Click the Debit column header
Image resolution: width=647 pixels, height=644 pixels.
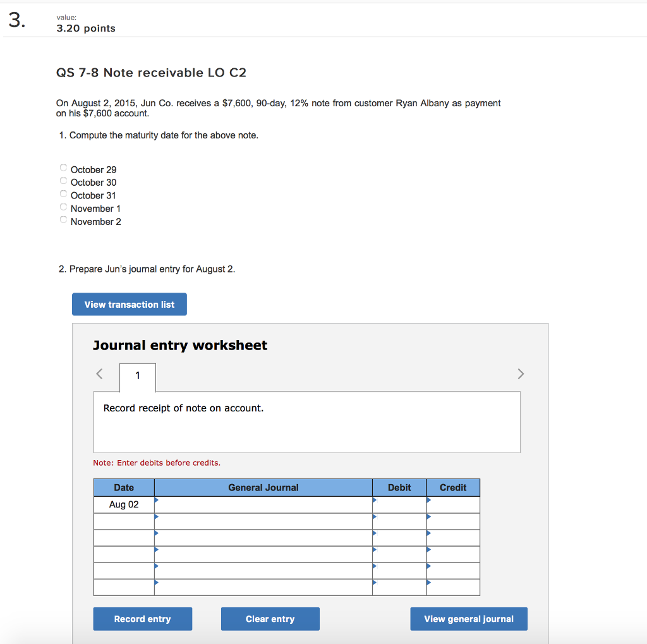pyautogui.click(x=399, y=487)
